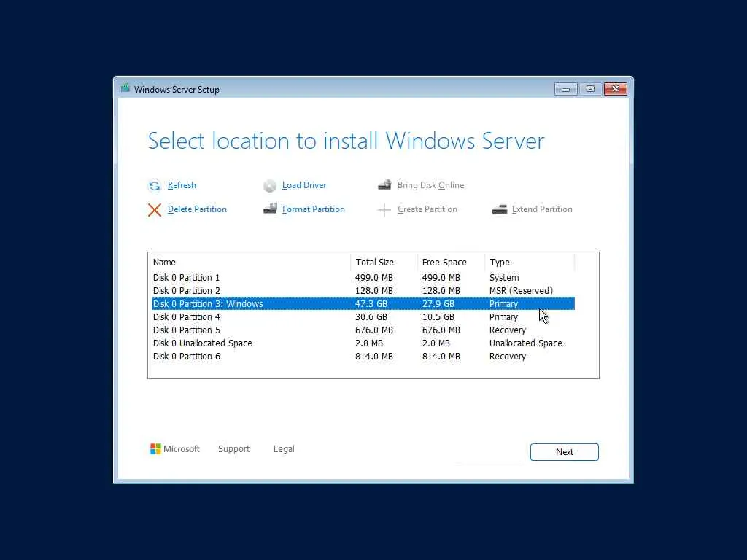
Task: Click the MSR (Reserved) type cell
Action: point(521,290)
